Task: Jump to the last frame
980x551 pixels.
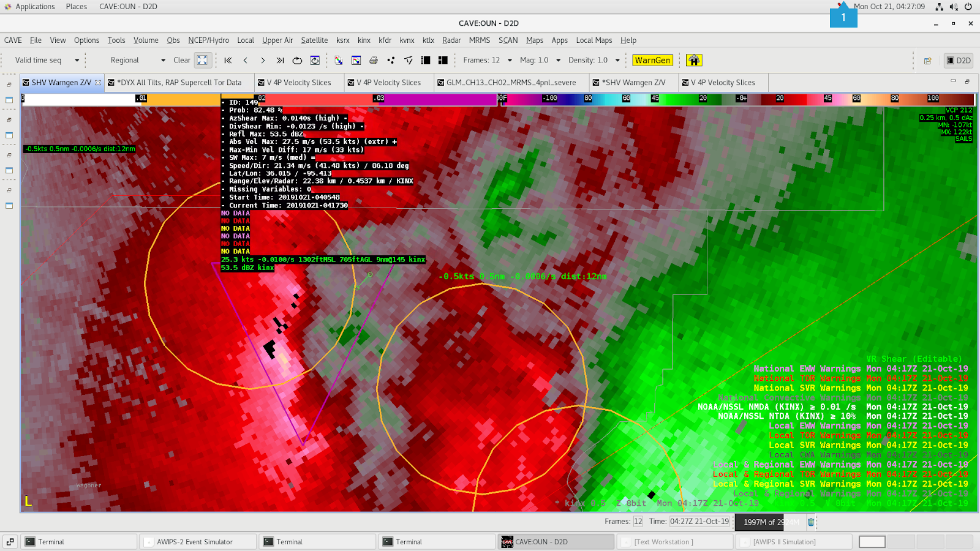Action: 280,60
